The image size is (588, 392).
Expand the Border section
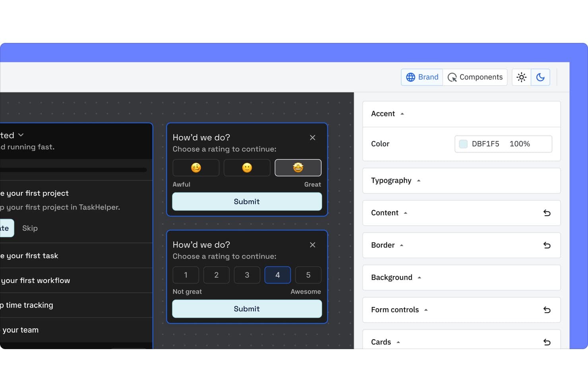click(462, 245)
